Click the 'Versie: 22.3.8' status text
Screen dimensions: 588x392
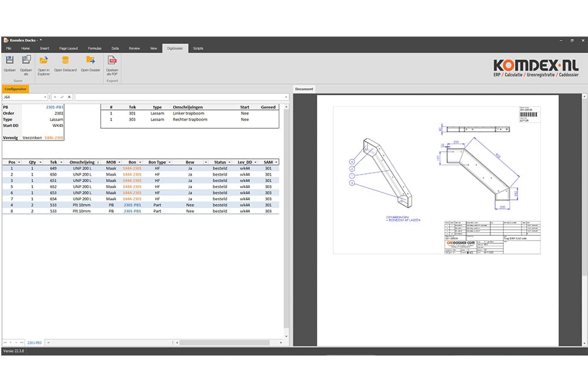coord(14,351)
